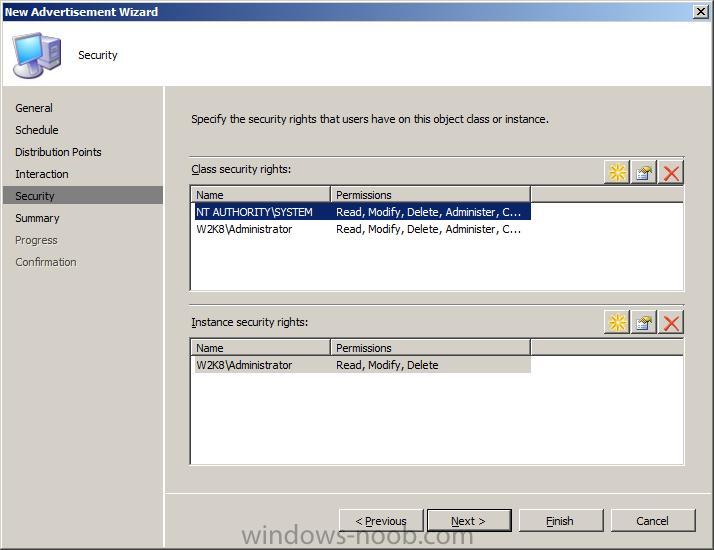Sort instance rights by Name column header
The image size is (714, 550).
coord(260,347)
